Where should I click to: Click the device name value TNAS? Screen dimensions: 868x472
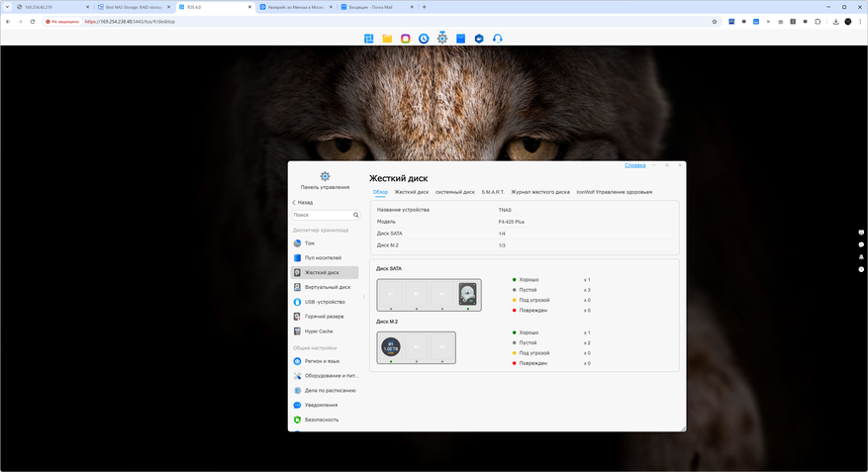505,210
